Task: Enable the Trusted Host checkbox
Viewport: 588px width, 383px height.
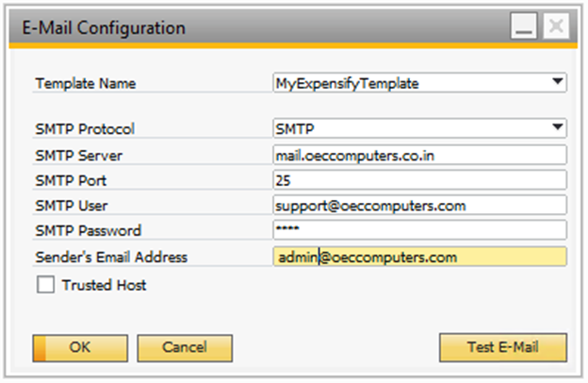Action: tap(43, 284)
